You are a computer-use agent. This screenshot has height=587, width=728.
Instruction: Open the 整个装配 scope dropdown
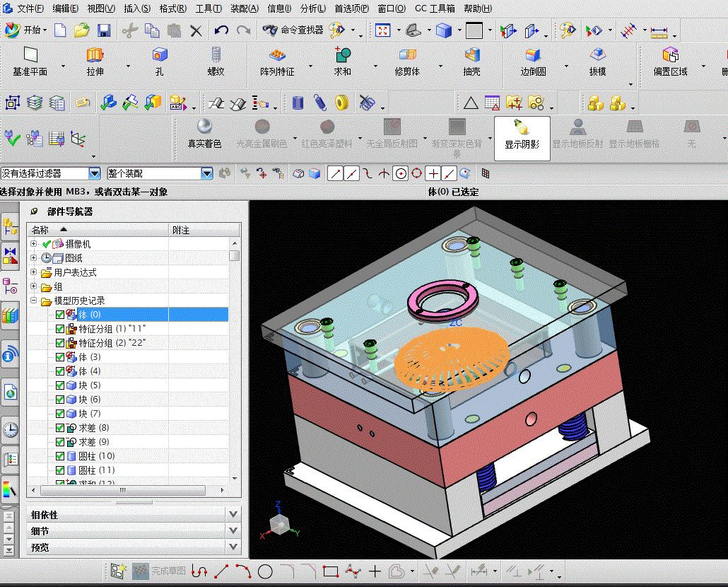207,174
